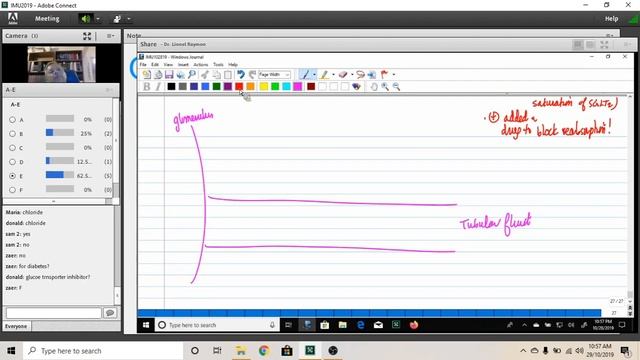Screen dimensions: 640x360
Task: Toggle Share pod full screen icon
Action: click(x=604, y=44)
